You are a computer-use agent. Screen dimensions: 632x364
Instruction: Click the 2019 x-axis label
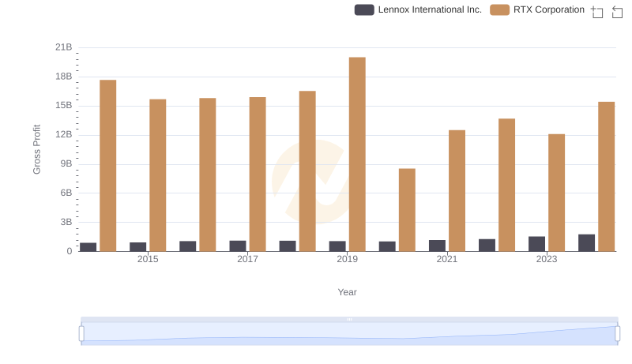[347, 259]
